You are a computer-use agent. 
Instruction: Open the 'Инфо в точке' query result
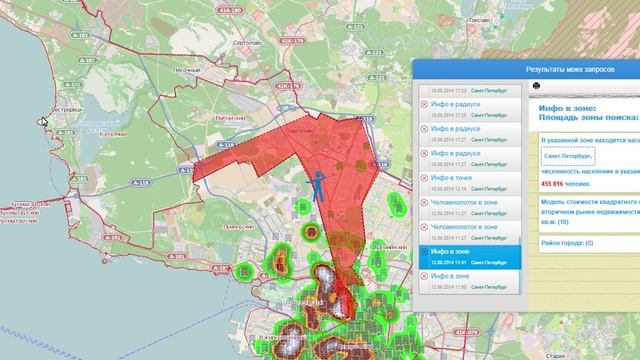pyautogui.click(x=470, y=183)
